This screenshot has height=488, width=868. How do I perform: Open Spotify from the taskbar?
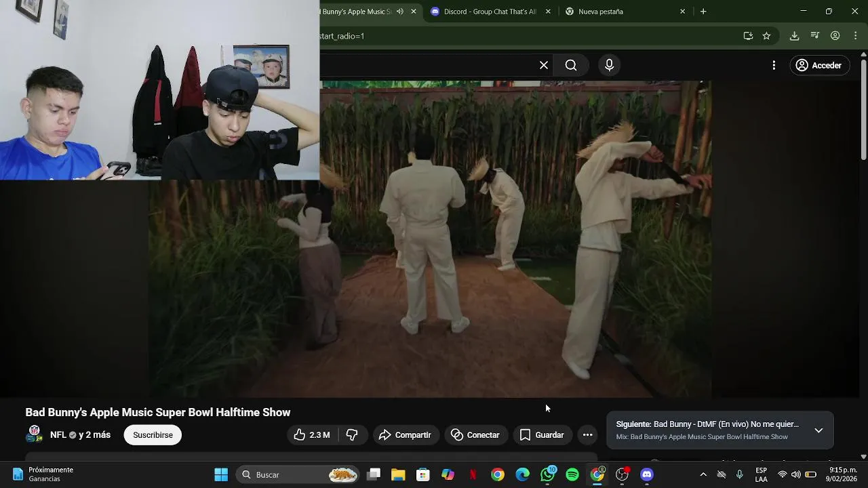[572, 474]
